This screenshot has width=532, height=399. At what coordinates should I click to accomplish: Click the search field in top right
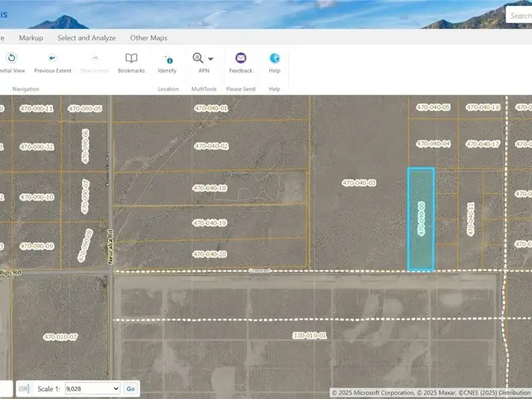[x=520, y=15]
